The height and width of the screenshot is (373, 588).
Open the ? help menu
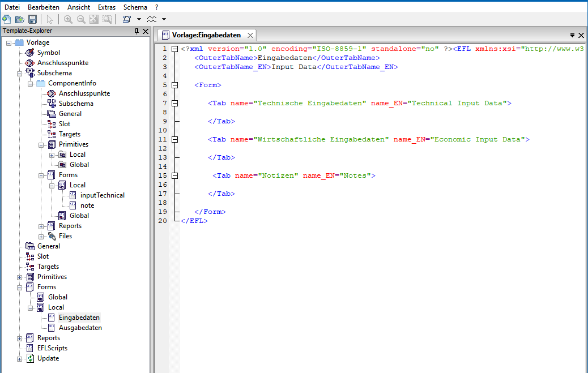(157, 7)
